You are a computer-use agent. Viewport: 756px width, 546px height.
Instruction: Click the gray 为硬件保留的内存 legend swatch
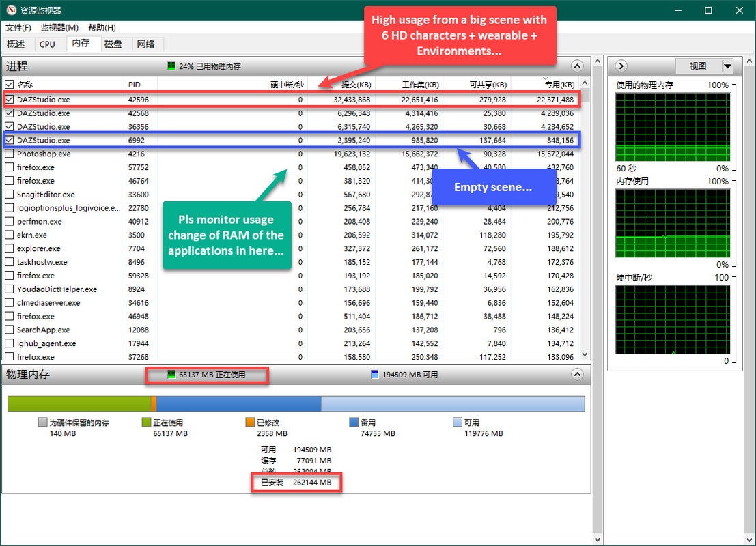point(42,422)
